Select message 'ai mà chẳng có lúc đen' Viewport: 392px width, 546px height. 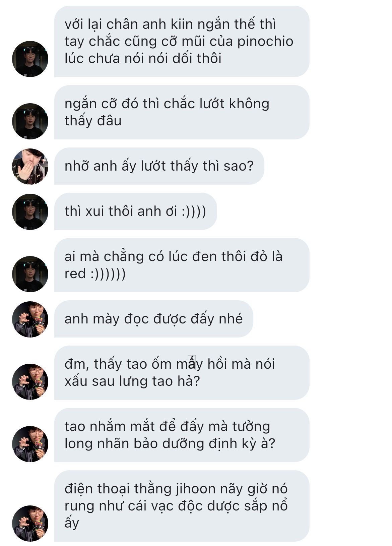point(182,265)
